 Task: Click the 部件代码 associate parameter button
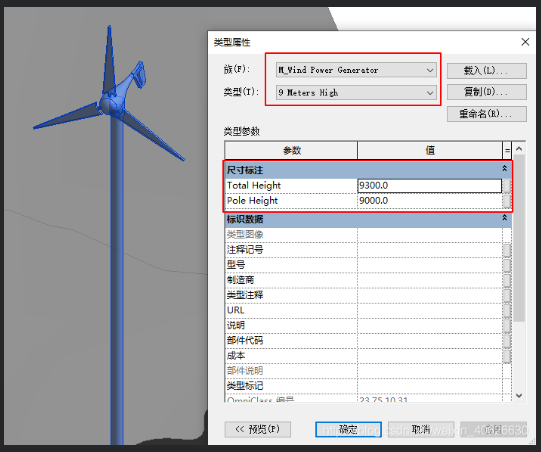tap(506, 341)
